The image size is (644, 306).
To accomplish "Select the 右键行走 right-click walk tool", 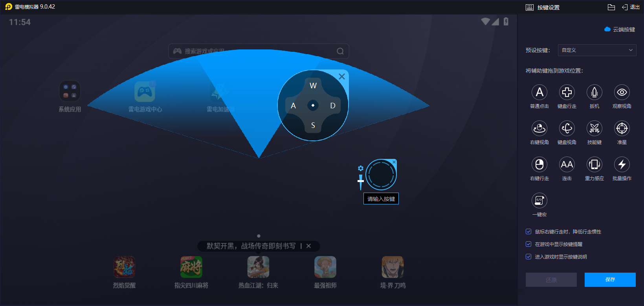I will click(x=539, y=164).
